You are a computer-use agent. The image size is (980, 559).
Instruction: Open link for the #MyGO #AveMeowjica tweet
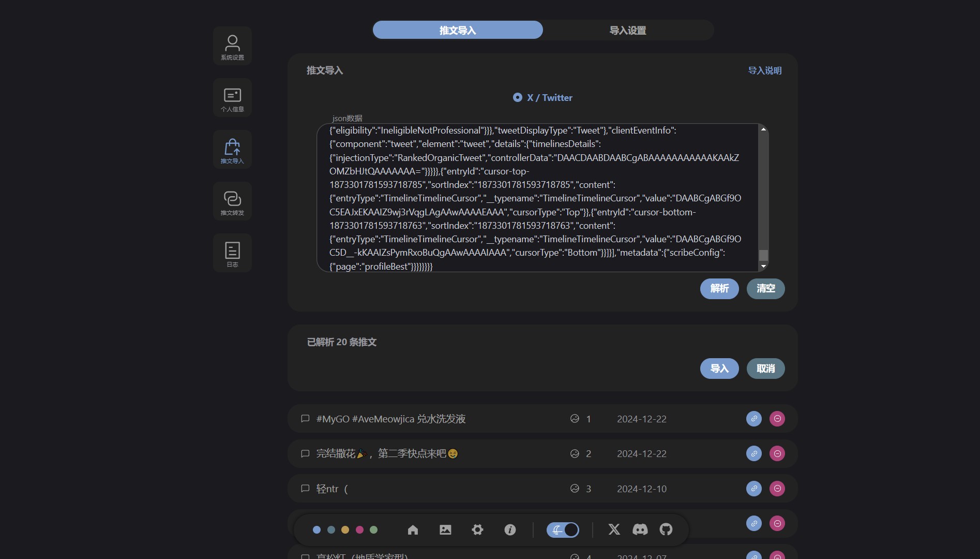pos(753,419)
